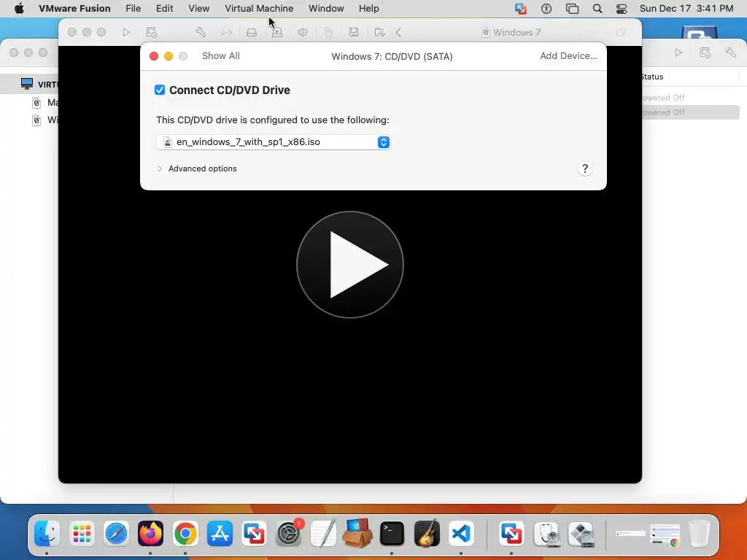Start the Windows 7 VM with the large play button
This screenshot has width=747, height=560.
pos(350,265)
